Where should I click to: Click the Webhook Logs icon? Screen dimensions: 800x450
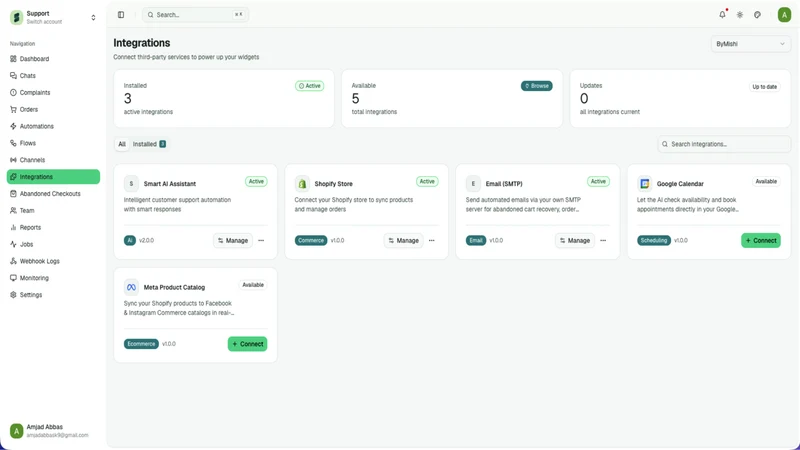13,261
